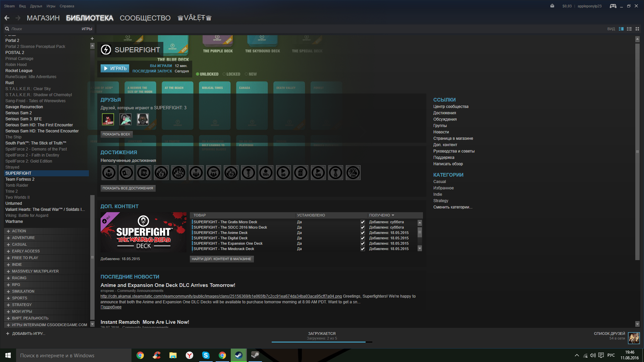
Task: Select the second unearned achievement icon
Action: pos(126,173)
